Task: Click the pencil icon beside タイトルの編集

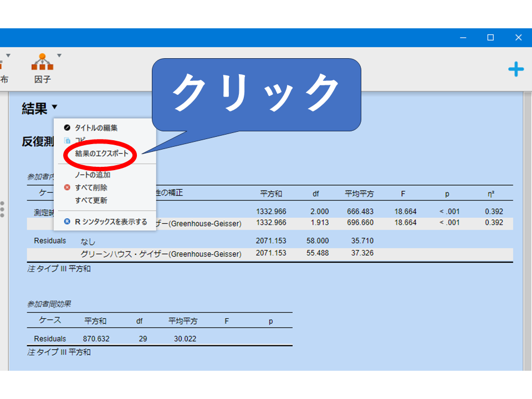Action: point(68,128)
